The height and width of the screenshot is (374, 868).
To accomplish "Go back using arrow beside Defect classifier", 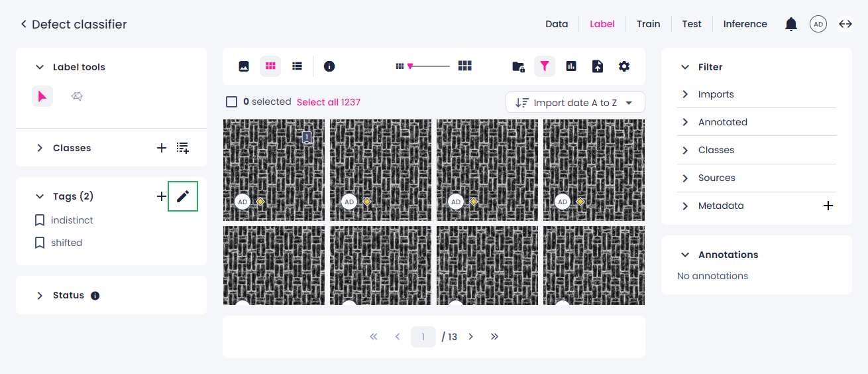I will point(24,25).
